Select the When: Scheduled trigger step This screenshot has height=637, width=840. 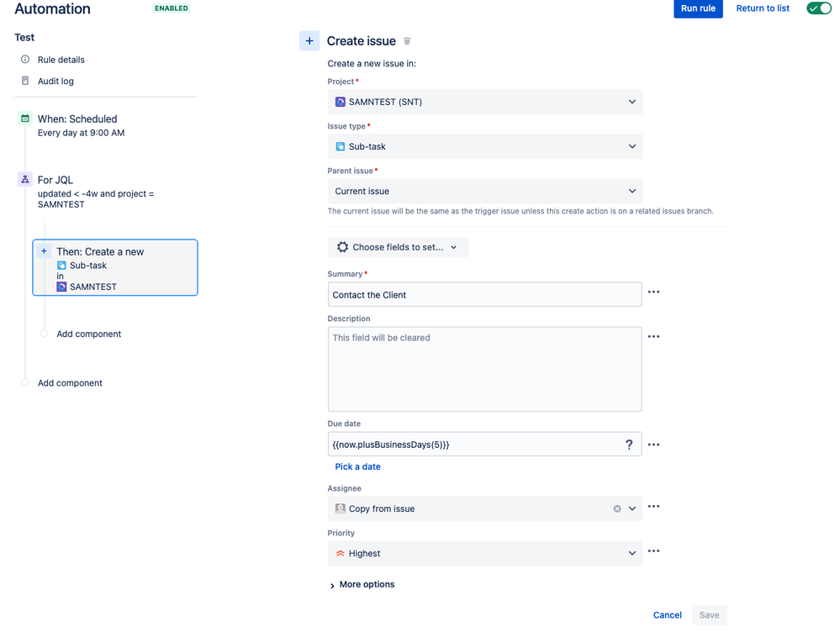coord(77,118)
